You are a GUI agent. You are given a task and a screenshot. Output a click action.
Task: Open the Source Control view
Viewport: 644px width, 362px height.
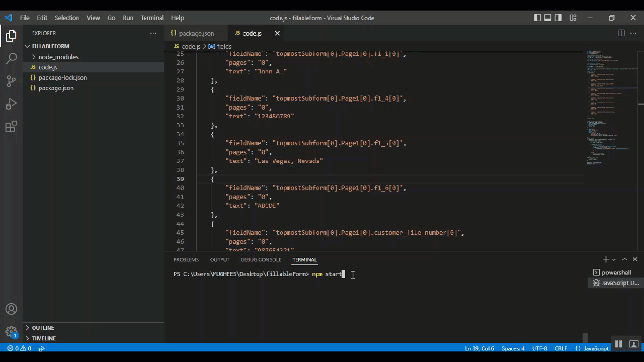[x=11, y=81]
